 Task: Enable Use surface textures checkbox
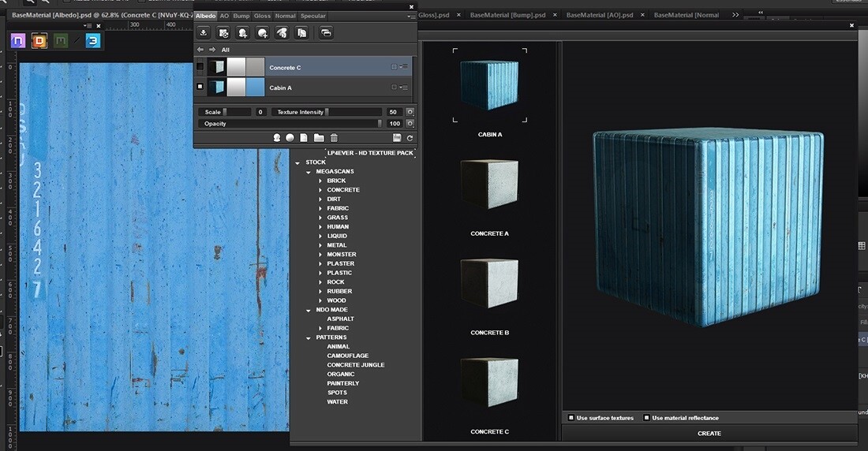571,418
